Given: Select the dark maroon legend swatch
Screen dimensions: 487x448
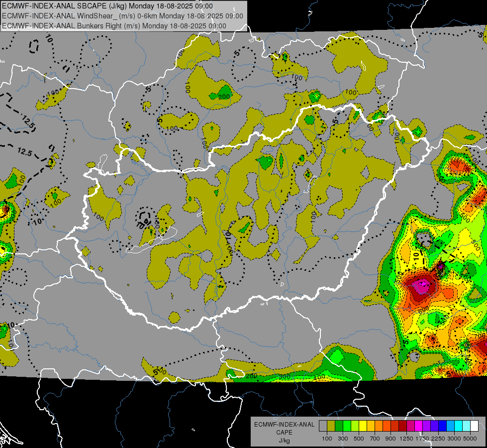Looking at the screenshot, I should coord(403,426).
